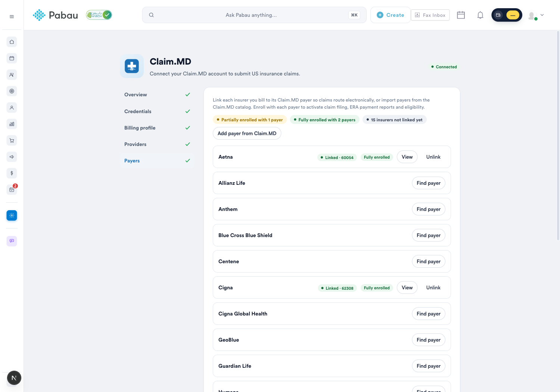Click the Linked · 62308 badge
The image size is (560, 392).
(337, 288)
